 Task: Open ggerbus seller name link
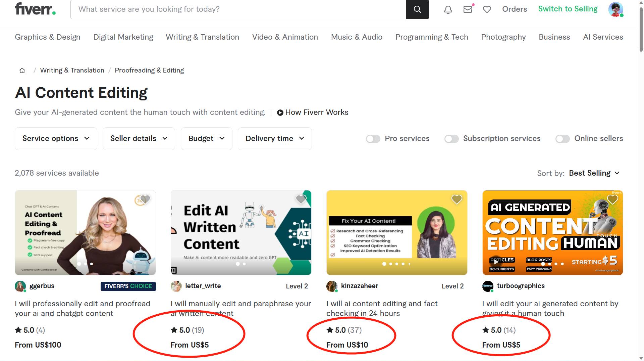(42, 286)
